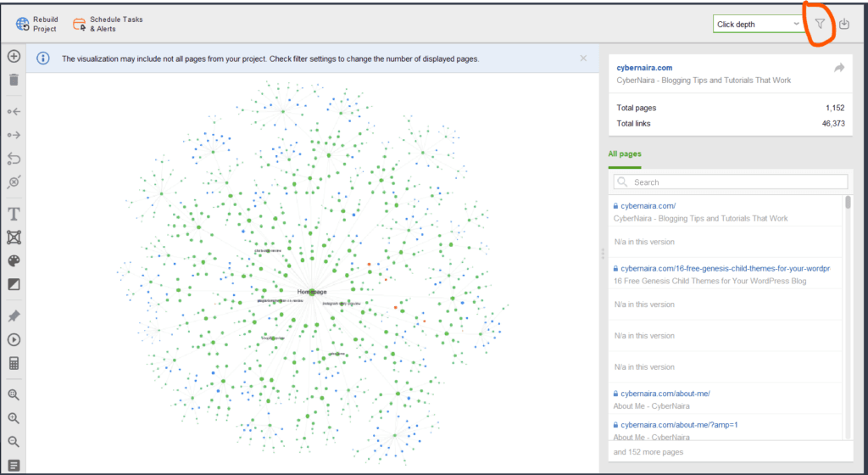Open Schedule Tasks & Alerts
The height and width of the screenshot is (475, 868).
coord(108,24)
